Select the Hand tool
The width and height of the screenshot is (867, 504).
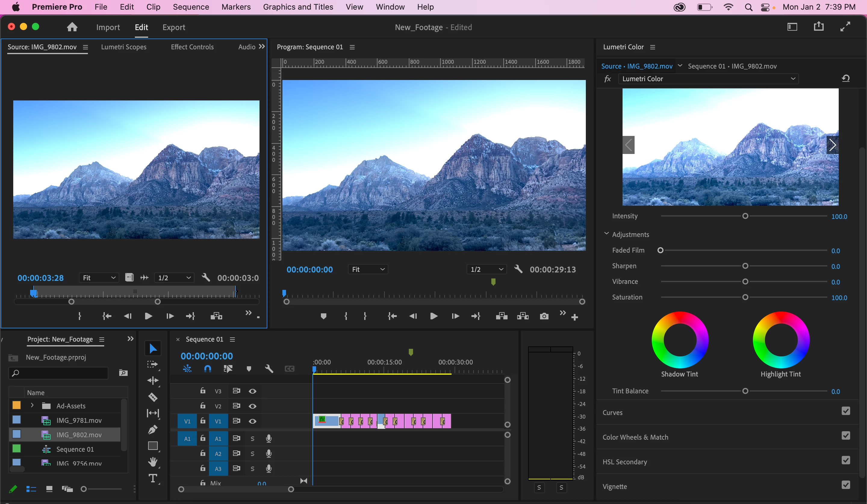click(153, 462)
